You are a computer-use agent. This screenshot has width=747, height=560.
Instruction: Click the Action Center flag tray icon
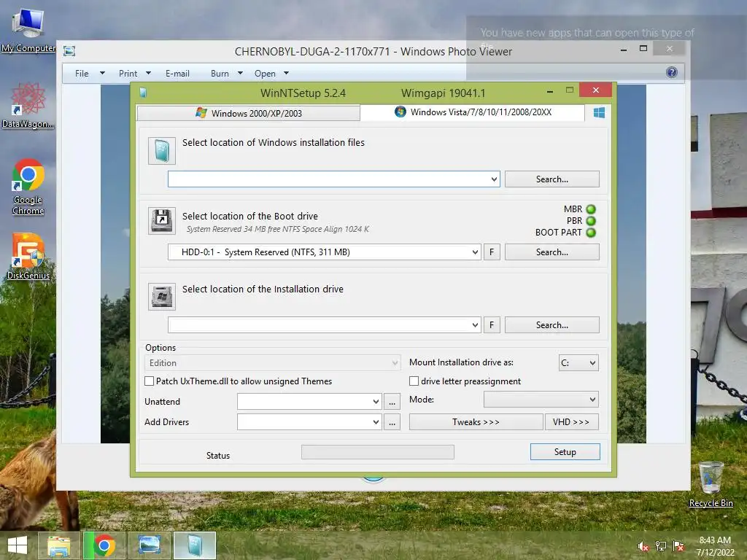pyautogui.click(x=679, y=546)
